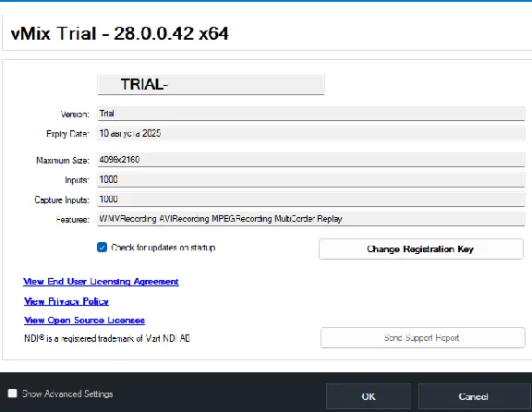Click the Features field listing recordings

(x=311, y=219)
